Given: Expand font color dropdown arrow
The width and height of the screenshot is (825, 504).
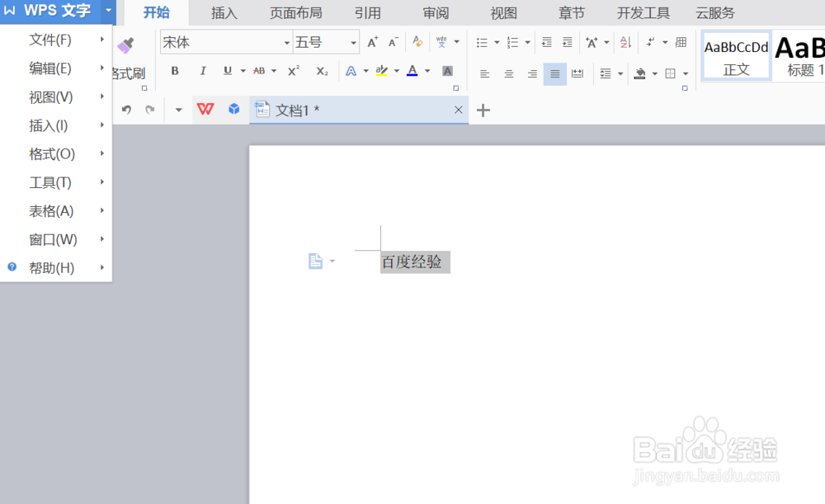Looking at the screenshot, I should 427,71.
